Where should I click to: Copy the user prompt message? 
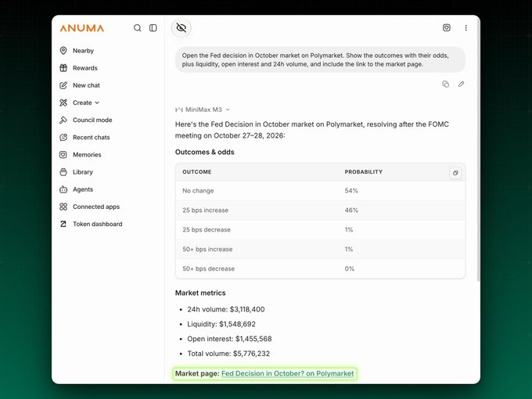point(445,84)
